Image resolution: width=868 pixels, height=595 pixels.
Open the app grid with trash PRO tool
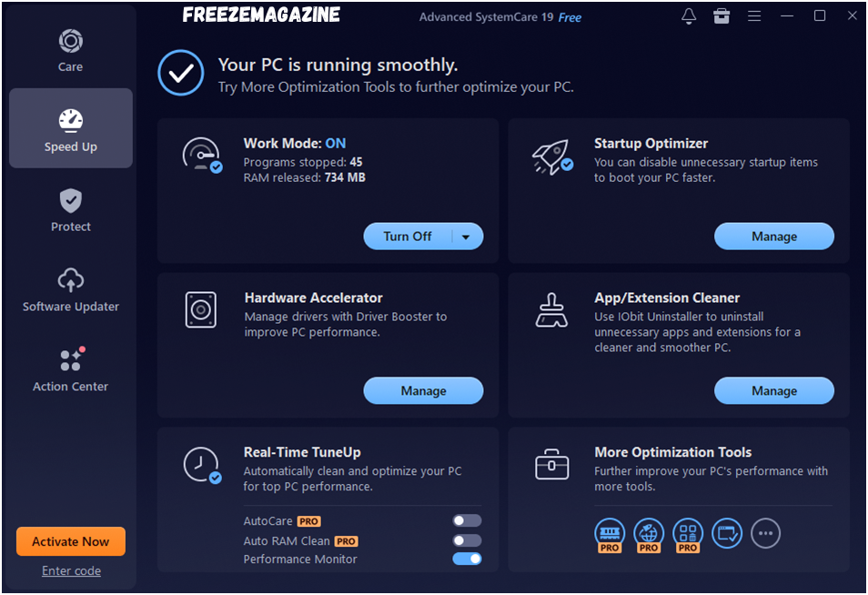coord(688,533)
